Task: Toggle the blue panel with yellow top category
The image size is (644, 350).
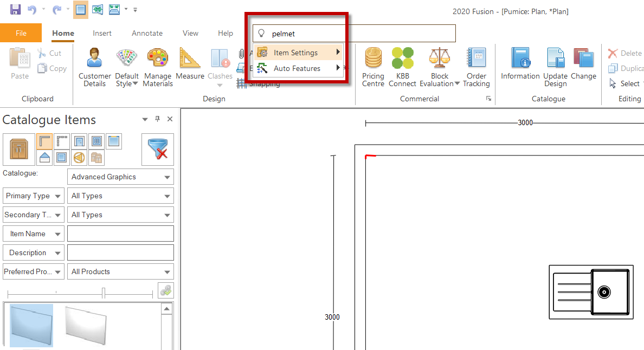Action: 114,141
